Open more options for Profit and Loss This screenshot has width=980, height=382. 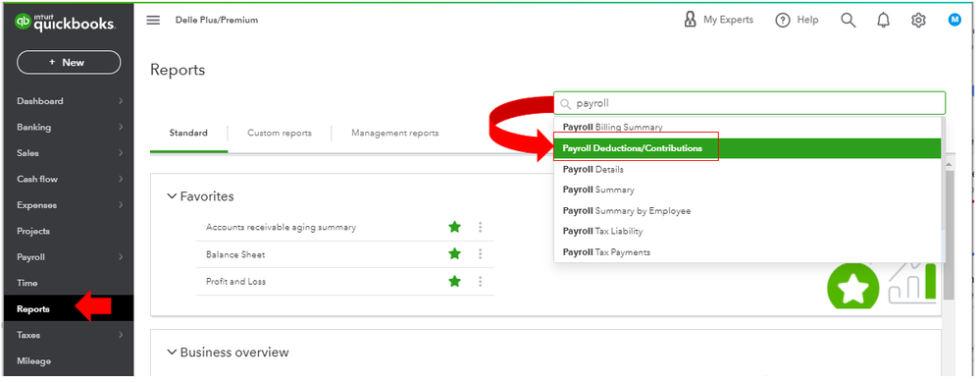click(480, 281)
